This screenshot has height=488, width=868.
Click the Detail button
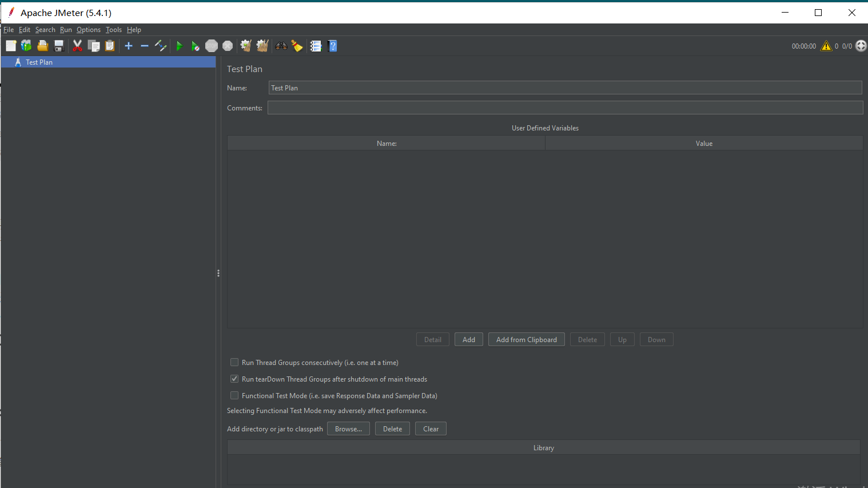point(433,339)
